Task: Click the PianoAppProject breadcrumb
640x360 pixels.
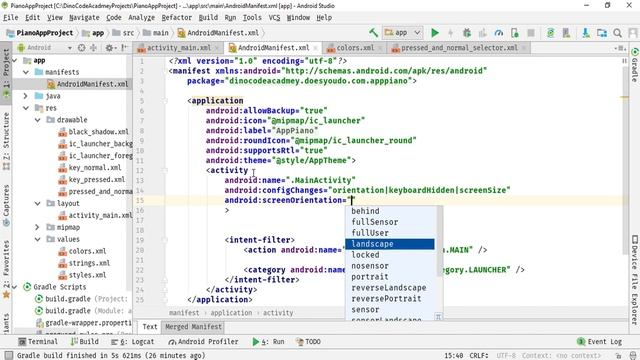Action: click(40, 33)
